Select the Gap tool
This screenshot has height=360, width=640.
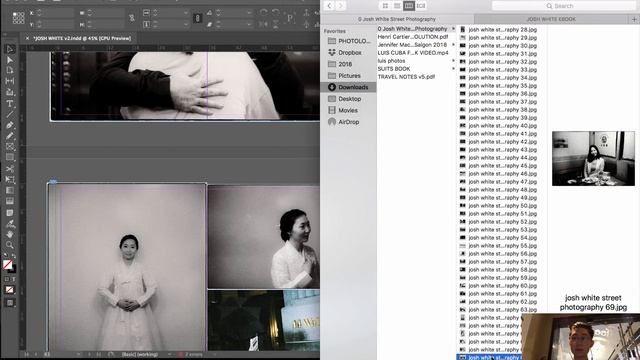pyautogui.click(x=10, y=81)
